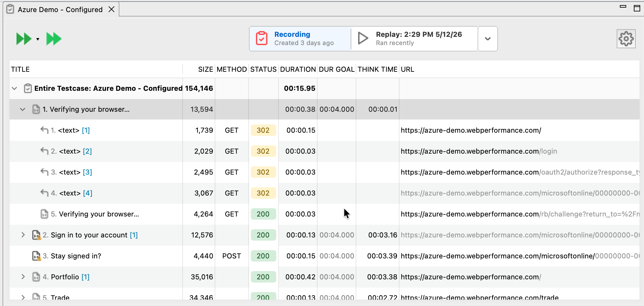Screen dimensions: 644x306
Task: Sort by the STATUS column header
Action: (x=264, y=70)
